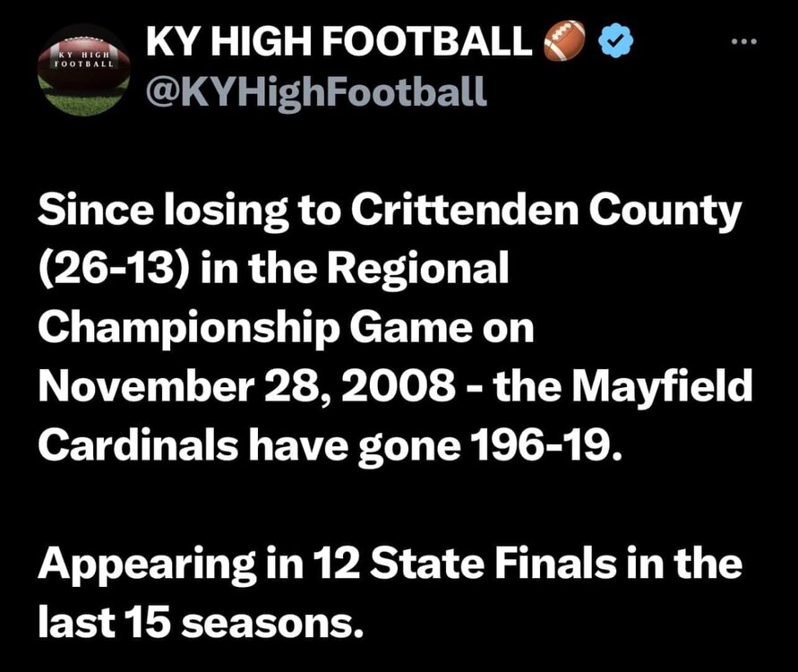Click the "Championship Game on" line

coord(286,328)
